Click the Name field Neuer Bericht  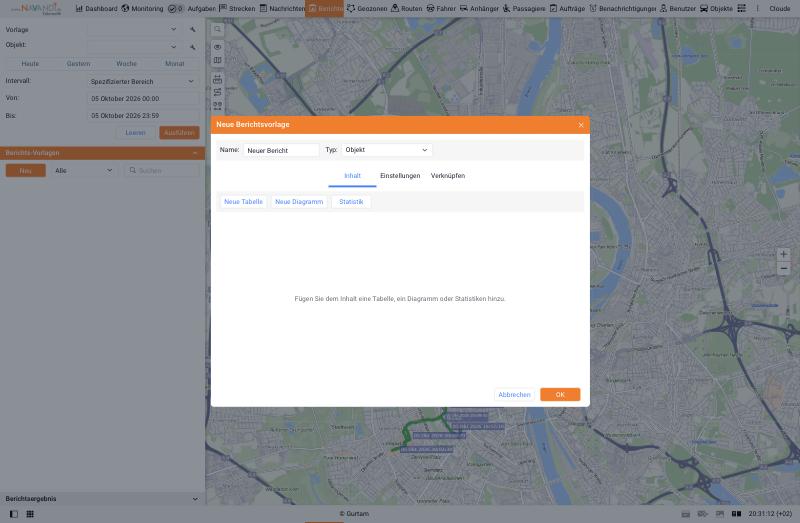pyautogui.click(x=281, y=150)
